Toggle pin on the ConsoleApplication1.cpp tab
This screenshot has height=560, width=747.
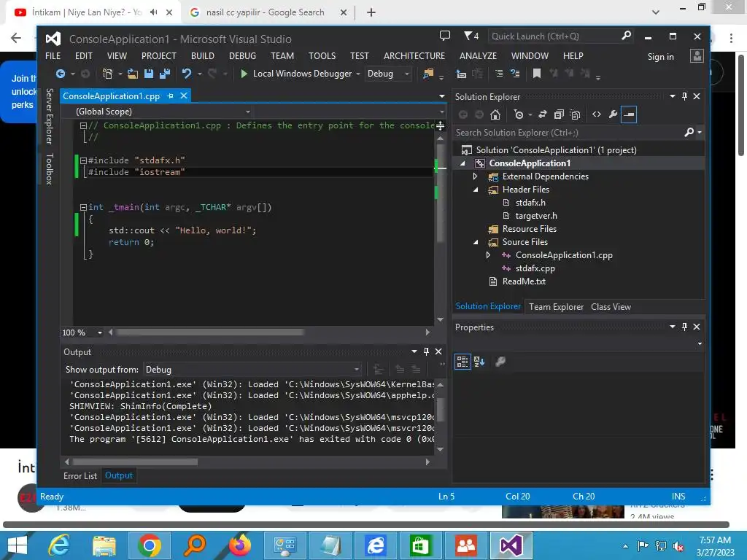coord(170,96)
